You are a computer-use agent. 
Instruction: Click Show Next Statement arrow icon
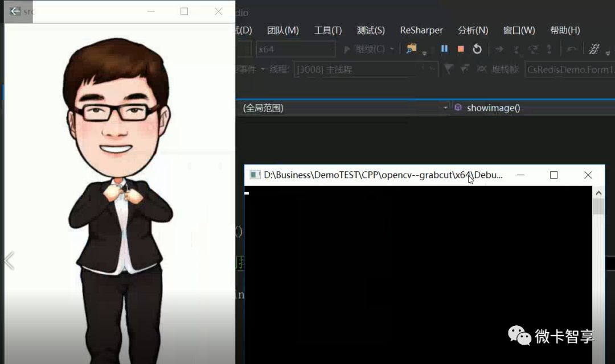[x=499, y=49]
